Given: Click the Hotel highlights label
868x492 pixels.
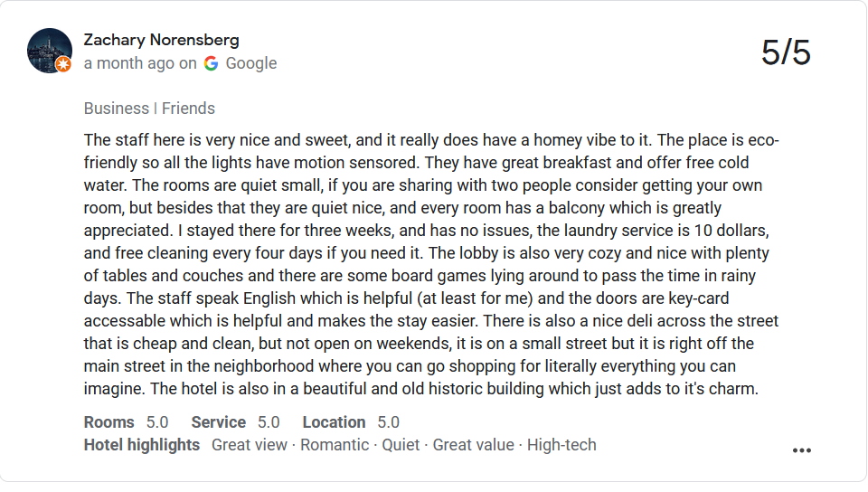Looking at the screenshot, I should (141, 445).
